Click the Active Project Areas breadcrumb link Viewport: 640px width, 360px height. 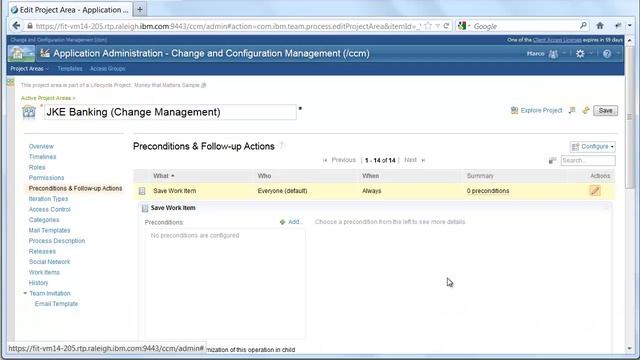coord(46,98)
